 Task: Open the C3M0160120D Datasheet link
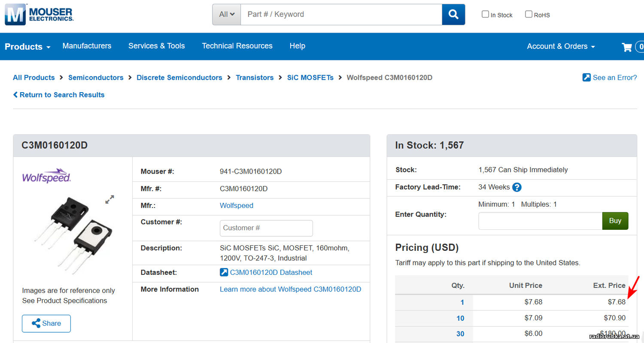pos(271,272)
